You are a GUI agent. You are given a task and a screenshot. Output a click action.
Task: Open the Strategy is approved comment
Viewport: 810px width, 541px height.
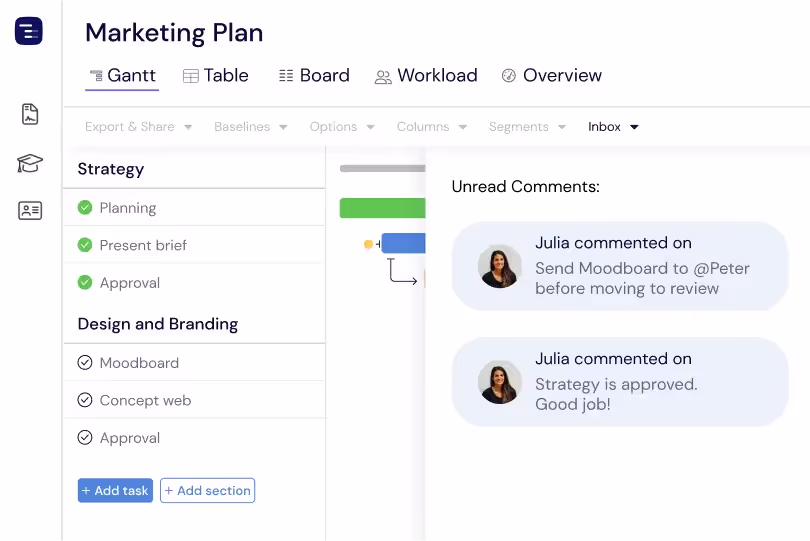pos(620,382)
